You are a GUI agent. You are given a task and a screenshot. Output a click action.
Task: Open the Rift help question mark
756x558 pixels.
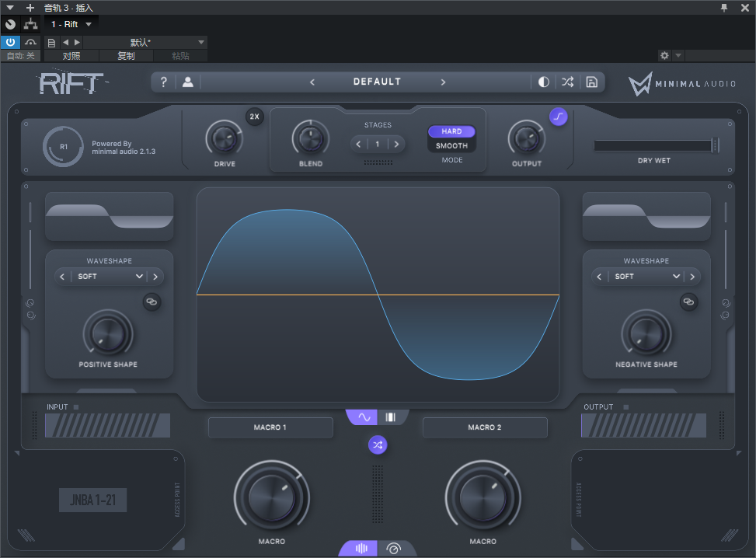pos(163,82)
